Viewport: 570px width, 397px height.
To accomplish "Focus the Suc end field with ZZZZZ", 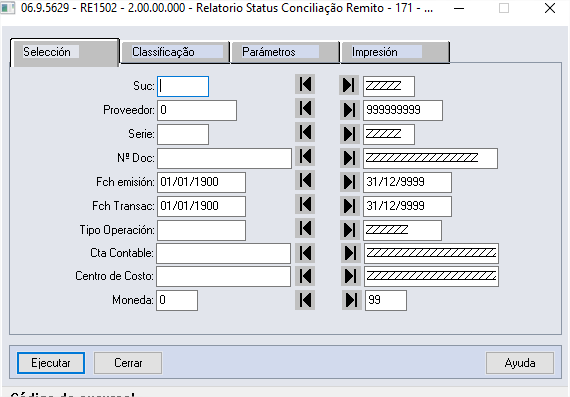I will tap(389, 87).
